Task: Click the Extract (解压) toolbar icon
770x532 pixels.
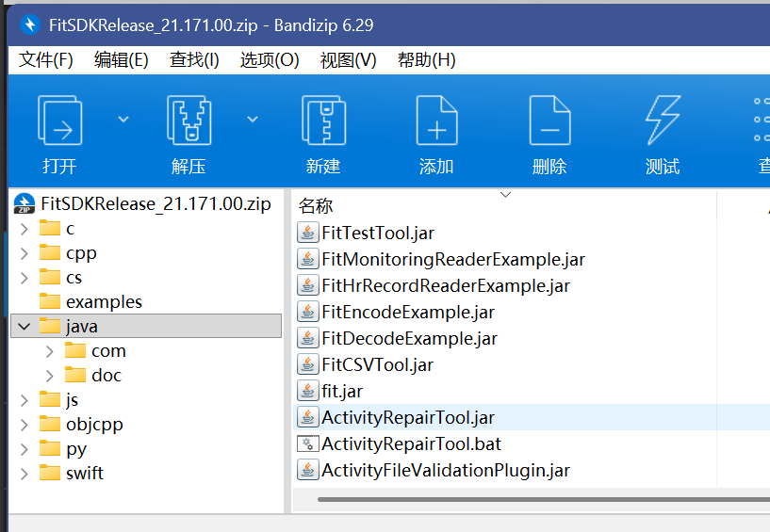Action: 188,121
